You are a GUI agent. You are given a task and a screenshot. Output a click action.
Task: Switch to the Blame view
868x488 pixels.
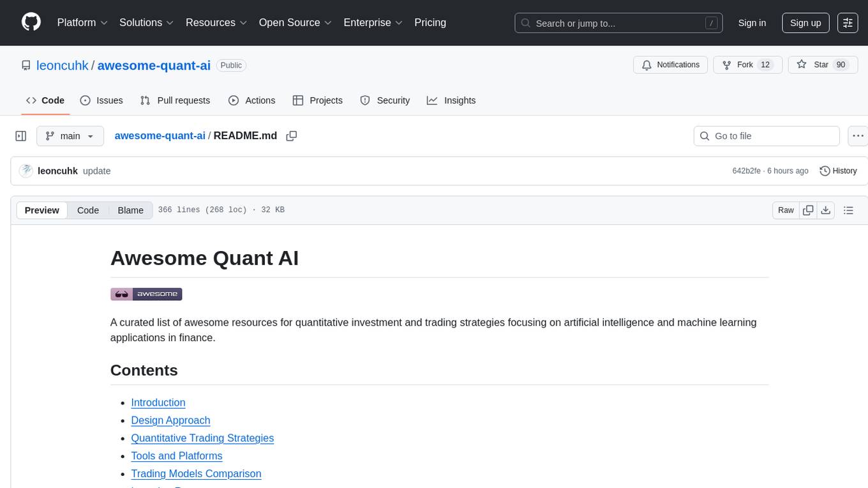click(131, 210)
